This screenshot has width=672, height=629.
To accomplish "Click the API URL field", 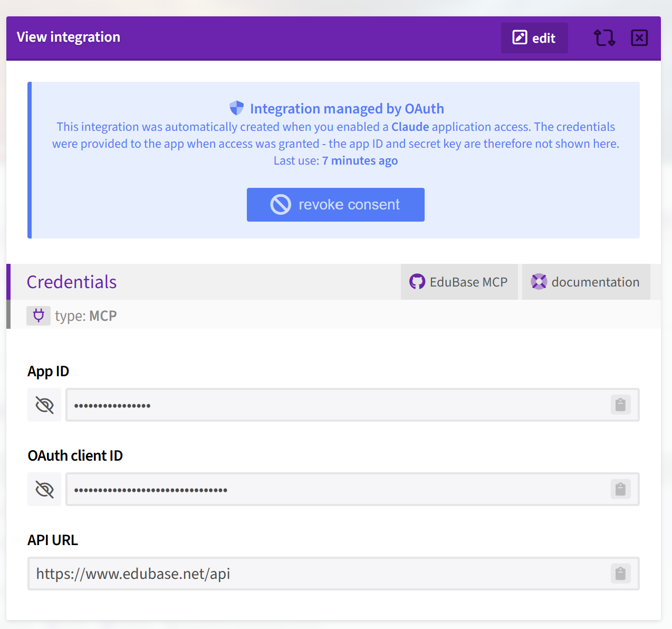I will (333, 574).
